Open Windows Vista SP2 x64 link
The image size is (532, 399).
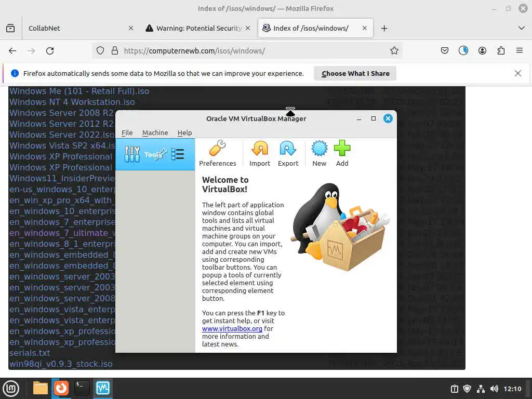coord(62,145)
